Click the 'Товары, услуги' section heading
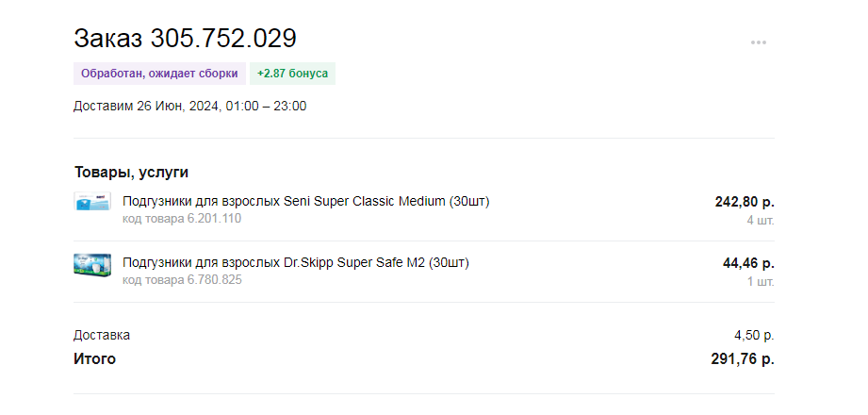Image resolution: width=868 pixels, height=415 pixels. [131, 172]
